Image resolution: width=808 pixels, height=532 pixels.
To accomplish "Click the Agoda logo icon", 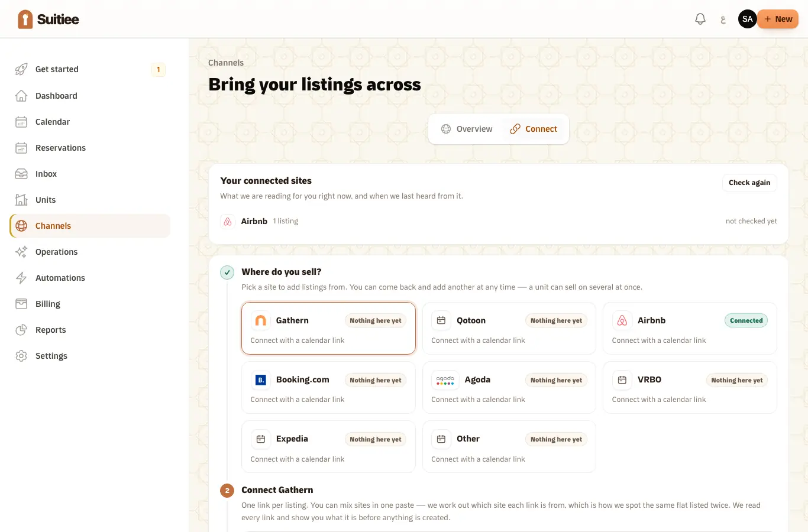I will [x=445, y=380].
